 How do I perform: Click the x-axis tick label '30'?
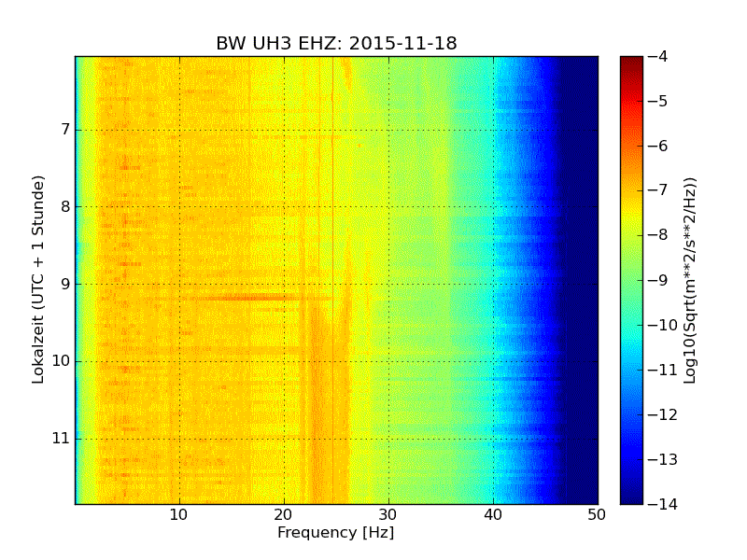click(x=388, y=515)
